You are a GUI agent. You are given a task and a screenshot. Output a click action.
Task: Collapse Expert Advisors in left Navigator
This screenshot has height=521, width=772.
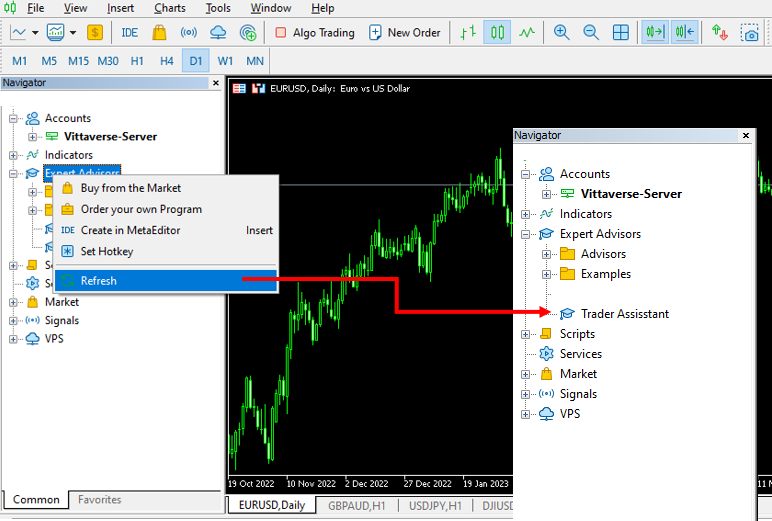(13, 173)
